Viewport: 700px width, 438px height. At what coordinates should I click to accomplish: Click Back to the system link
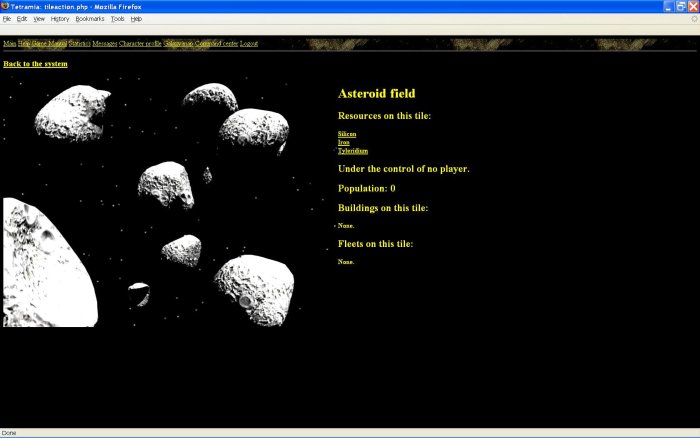35,64
